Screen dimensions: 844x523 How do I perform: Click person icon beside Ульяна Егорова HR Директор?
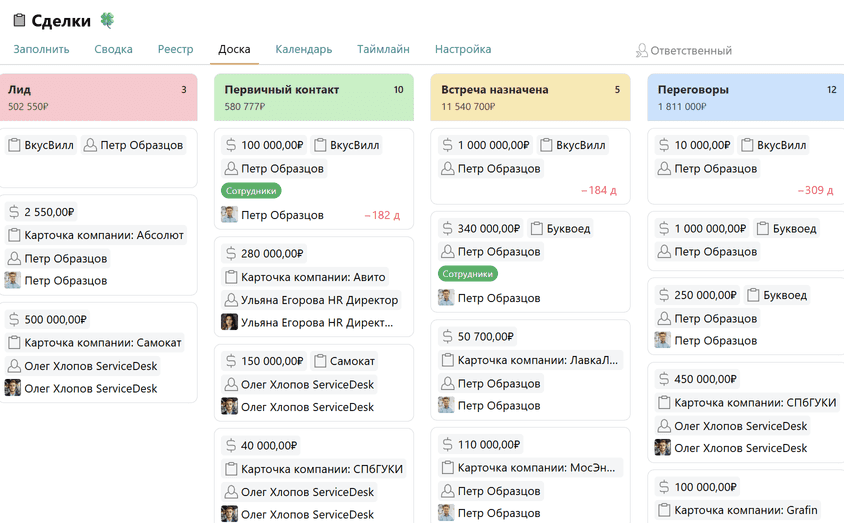(x=231, y=300)
